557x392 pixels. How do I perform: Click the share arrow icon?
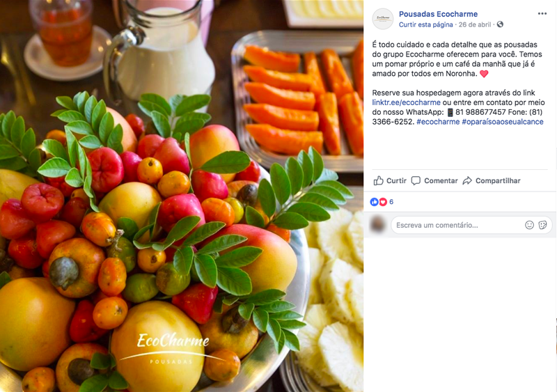pos(467,180)
